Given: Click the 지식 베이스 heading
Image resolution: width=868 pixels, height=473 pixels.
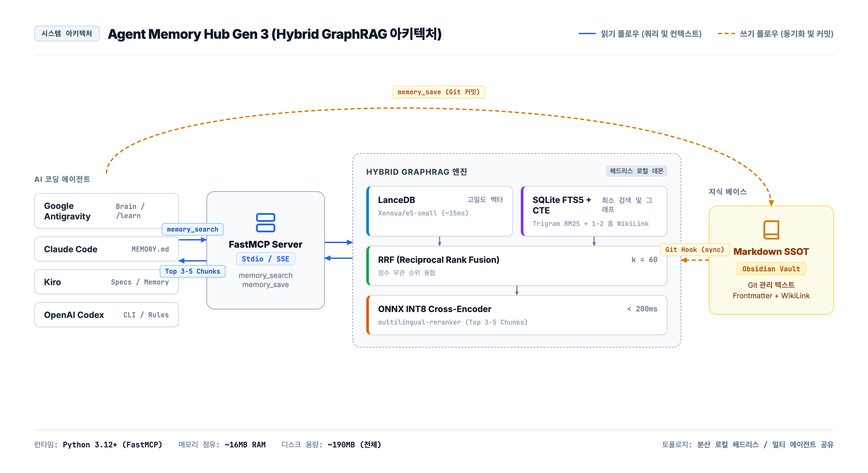Looking at the screenshot, I should click(x=728, y=191).
